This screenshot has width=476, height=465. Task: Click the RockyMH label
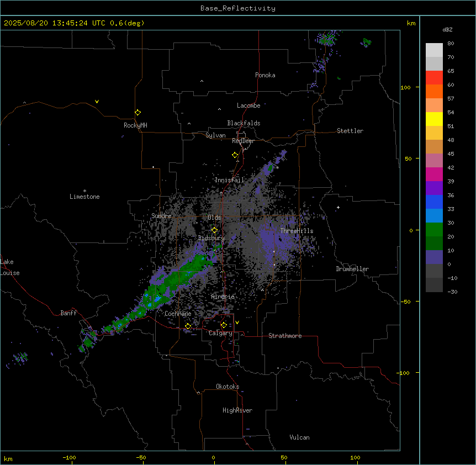(135, 125)
